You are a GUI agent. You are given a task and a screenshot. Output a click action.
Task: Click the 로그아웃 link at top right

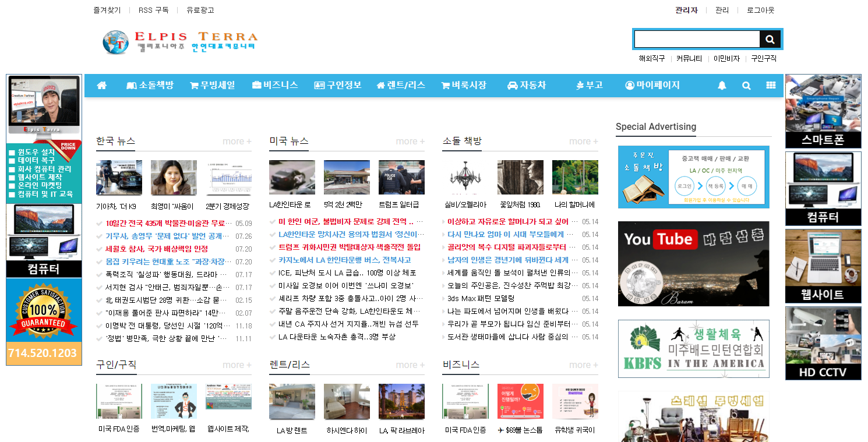pos(760,10)
